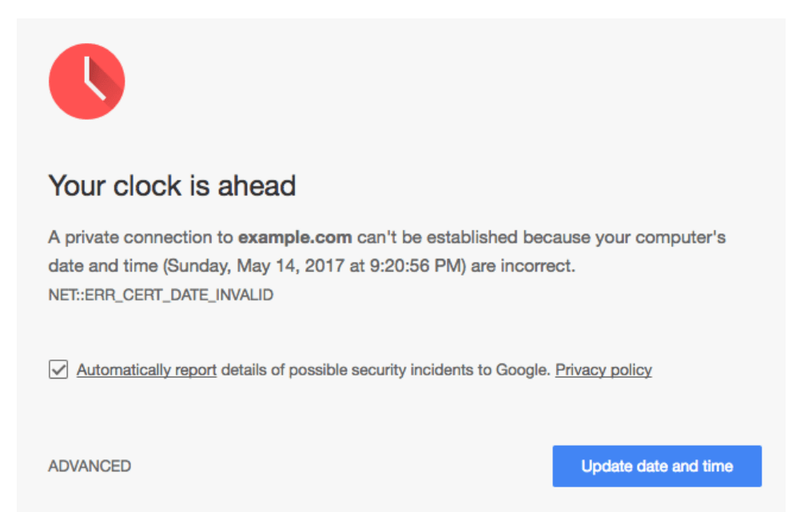Viewport: 804px width, 532px height.
Task: Open the Automatically report link
Action: pyautogui.click(x=146, y=370)
